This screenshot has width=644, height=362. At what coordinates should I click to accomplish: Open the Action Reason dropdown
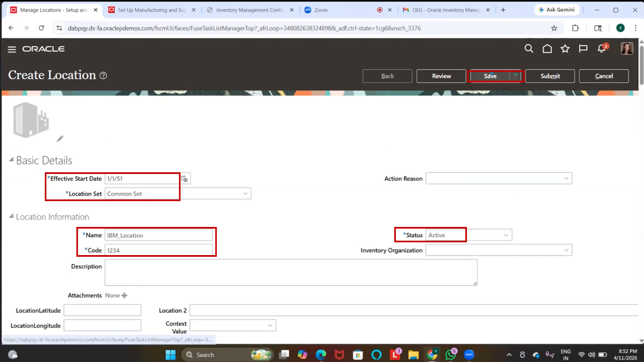[x=566, y=179]
